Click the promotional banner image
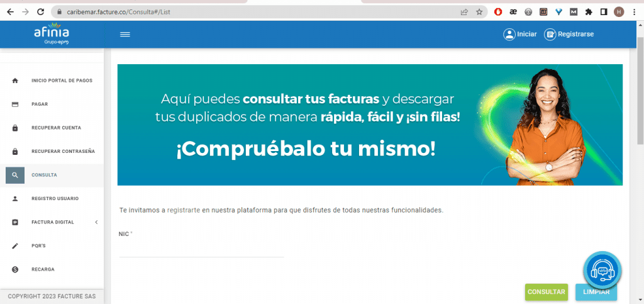 (370, 125)
